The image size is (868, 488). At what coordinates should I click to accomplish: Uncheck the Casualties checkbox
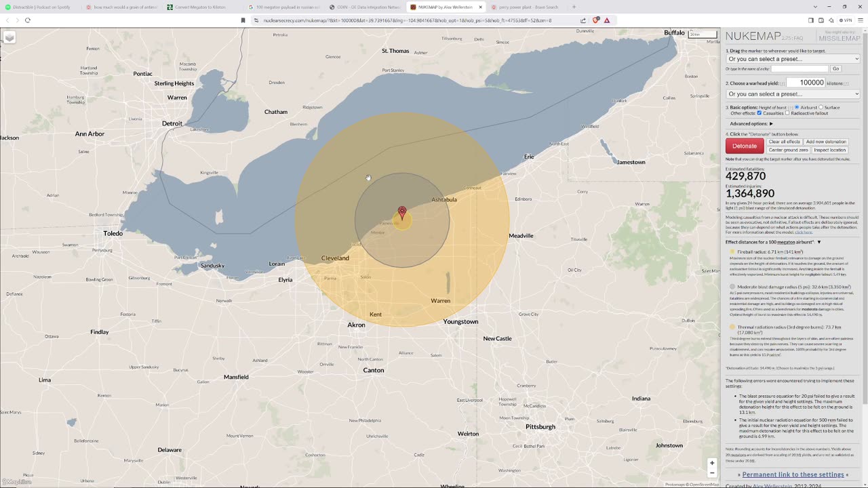759,113
